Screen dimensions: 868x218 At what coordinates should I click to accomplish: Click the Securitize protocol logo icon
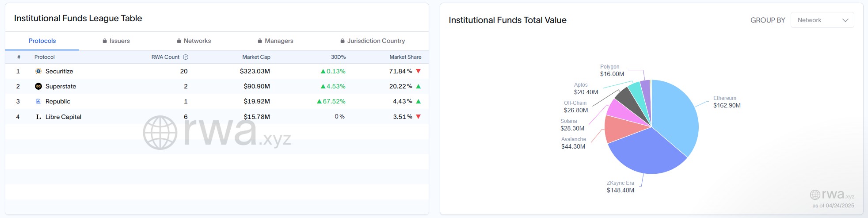tap(38, 71)
